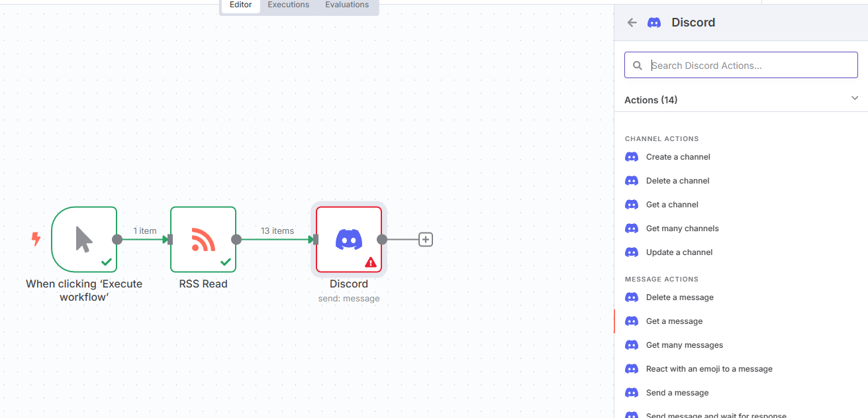Click the RSS Read node label
868x418 pixels.
203,284
